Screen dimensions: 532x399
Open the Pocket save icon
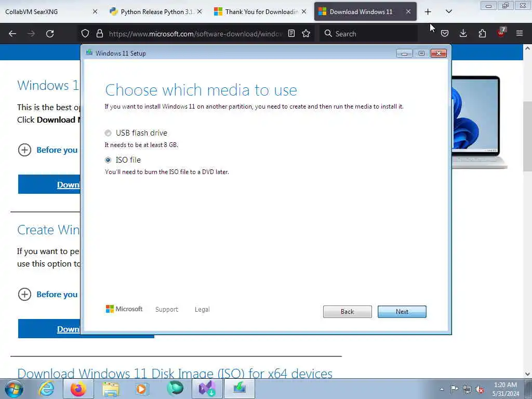(445, 33)
